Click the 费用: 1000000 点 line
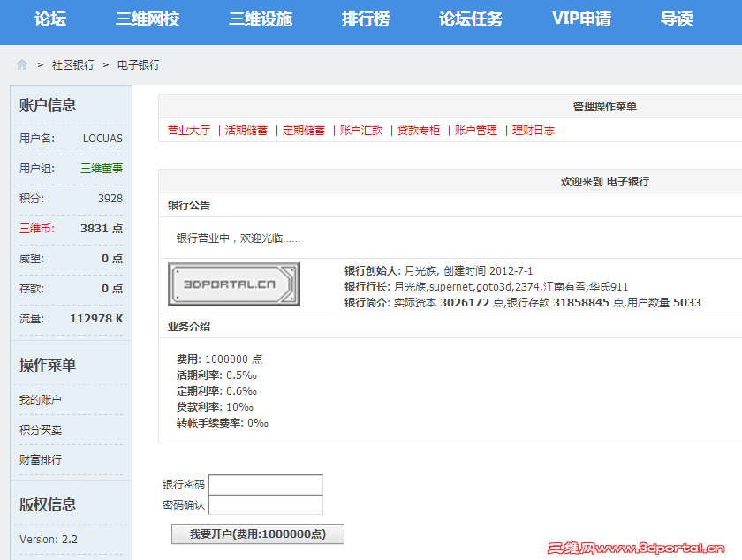This screenshot has height=560, width=742. pos(220,359)
